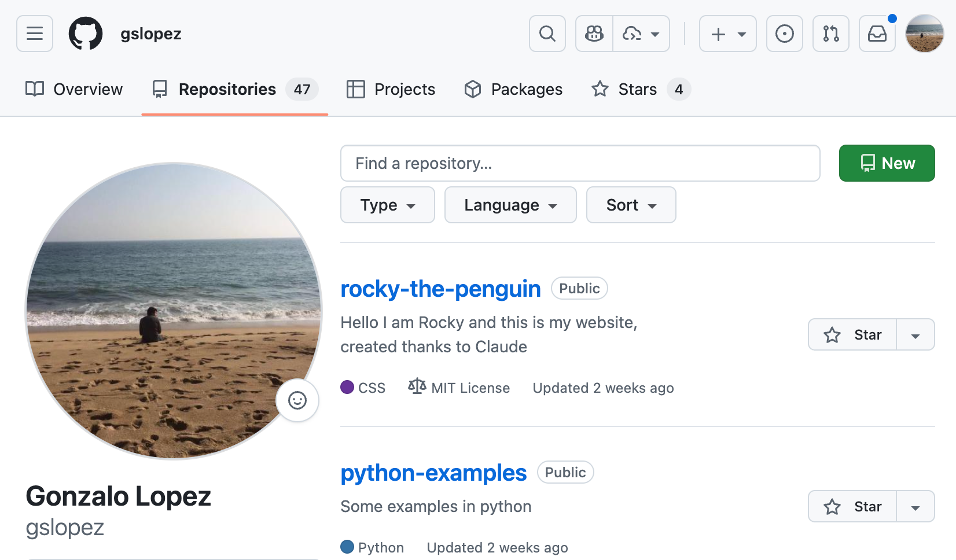This screenshot has width=956, height=560.
Task: Click the MIT License scales icon
Action: tap(417, 386)
